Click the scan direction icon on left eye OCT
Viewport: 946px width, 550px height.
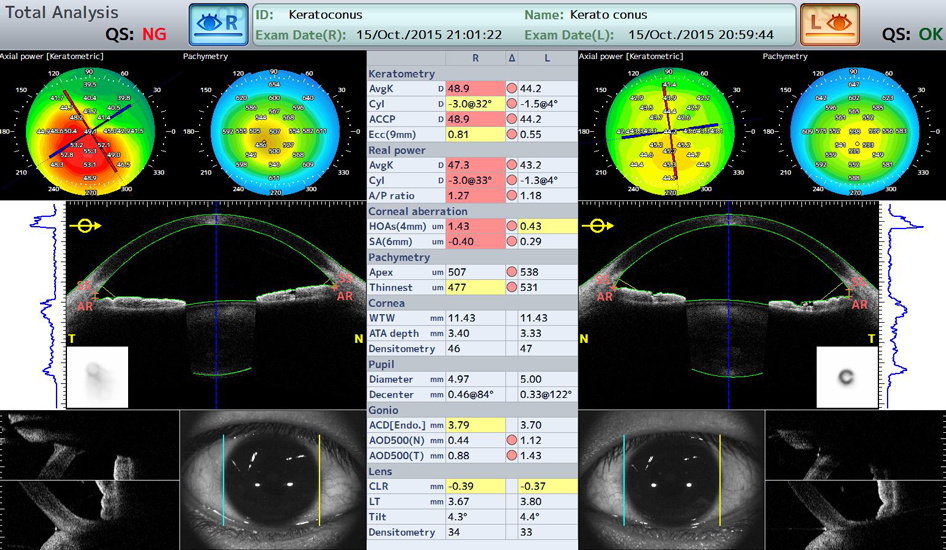point(601,226)
